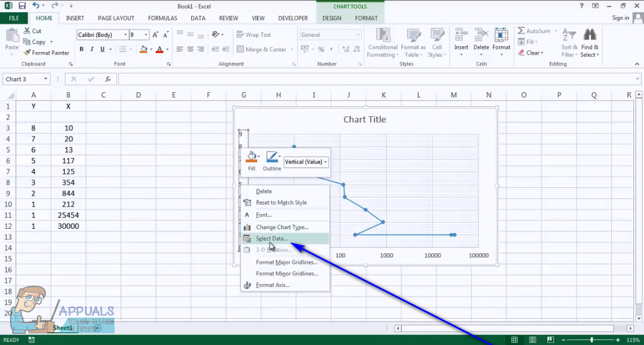
Task: Open Chart Tools FORMAT tab
Action: click(366, 18)
